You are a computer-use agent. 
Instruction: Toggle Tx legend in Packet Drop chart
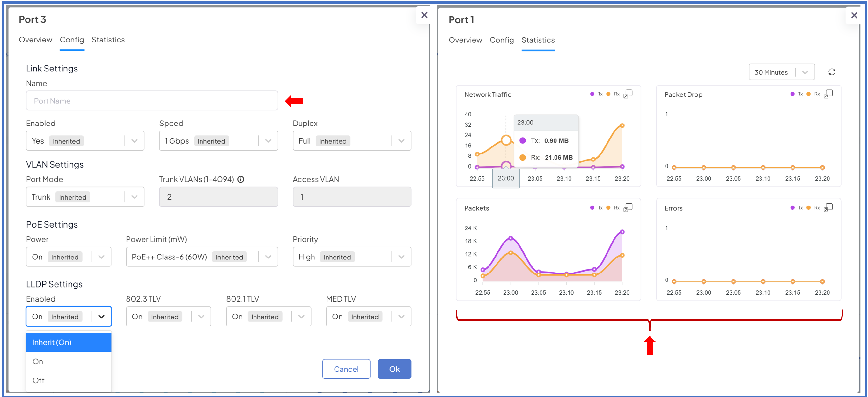[797, 94]
